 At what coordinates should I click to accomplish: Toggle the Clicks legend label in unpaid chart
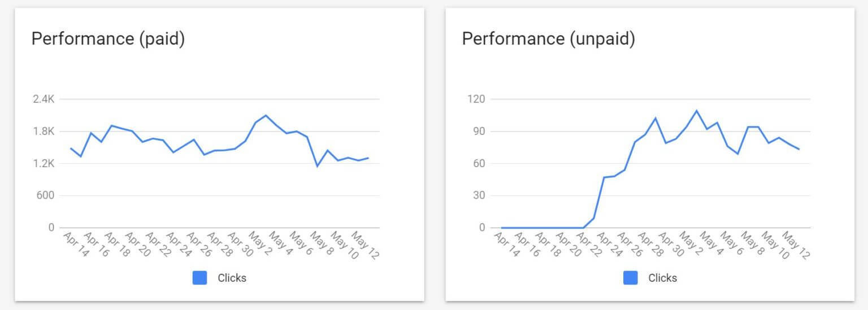click(x=662, y=278)
